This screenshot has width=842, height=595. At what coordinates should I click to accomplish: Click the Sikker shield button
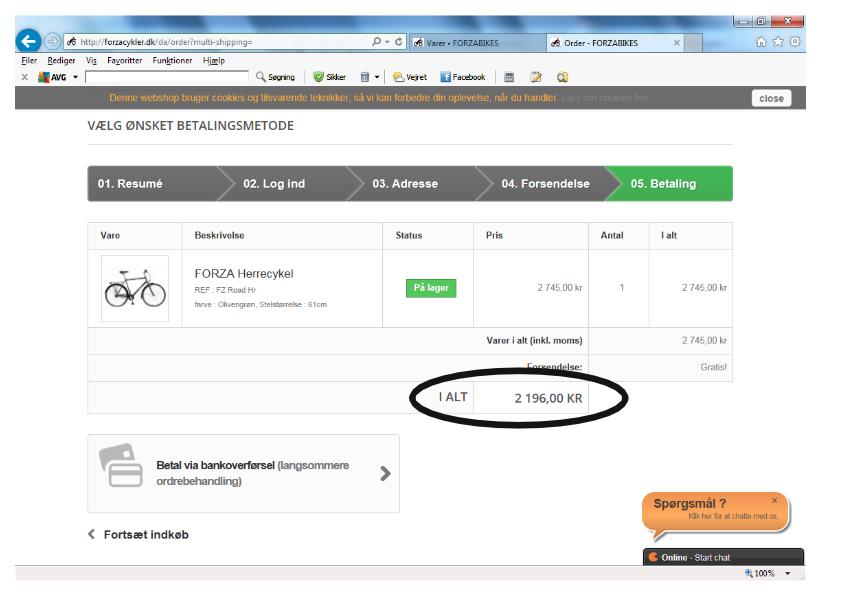click(x=330, y=77)
